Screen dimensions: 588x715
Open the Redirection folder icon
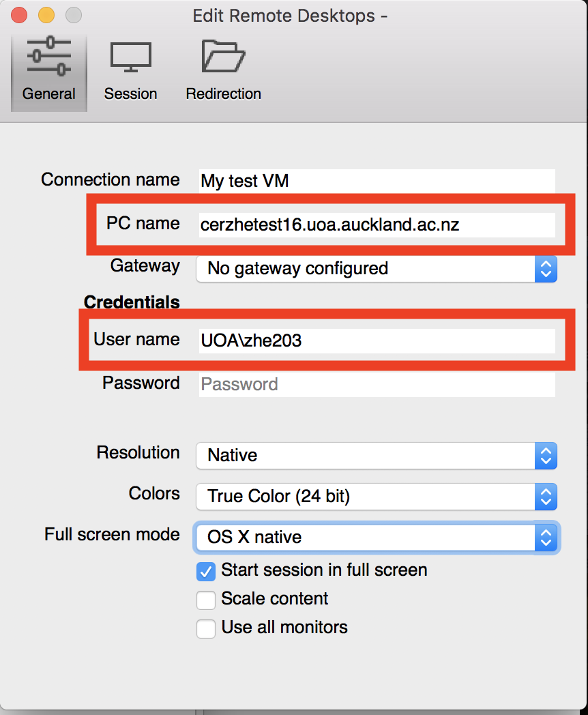pos(223,56)
